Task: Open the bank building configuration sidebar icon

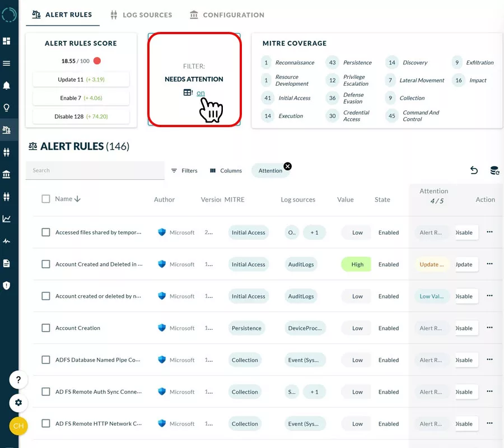Action: (x=6, y=175)
